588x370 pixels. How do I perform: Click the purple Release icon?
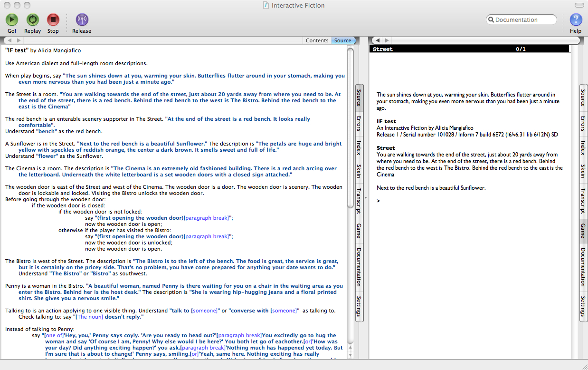coord(82,20)
